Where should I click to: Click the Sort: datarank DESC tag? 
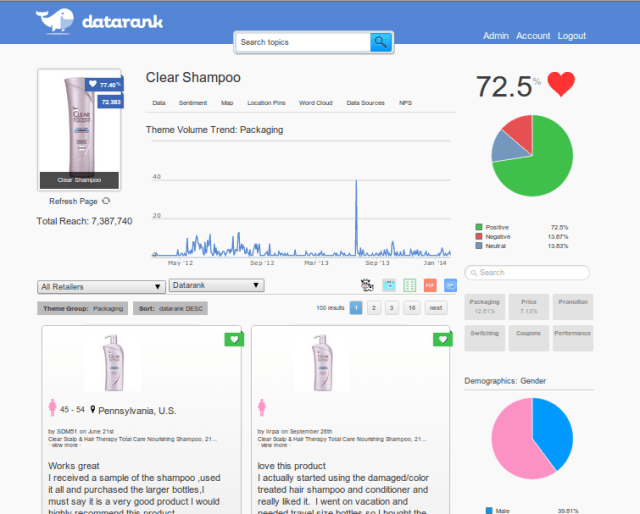coord(170,308)
